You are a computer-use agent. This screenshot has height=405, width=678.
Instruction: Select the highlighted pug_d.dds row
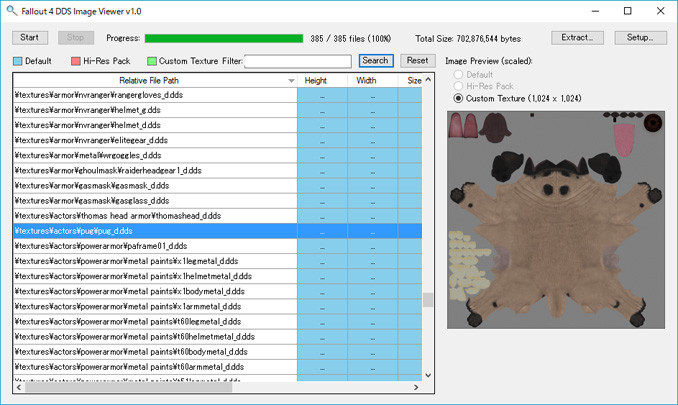coord(217,231)
